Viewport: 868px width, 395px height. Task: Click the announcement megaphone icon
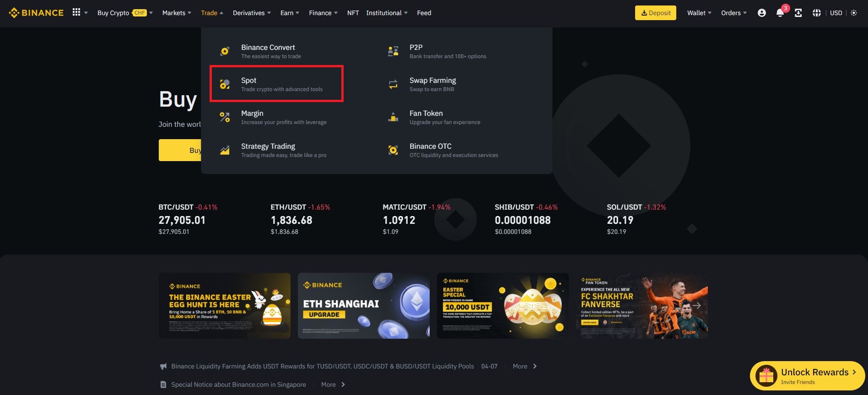point(163,366)
